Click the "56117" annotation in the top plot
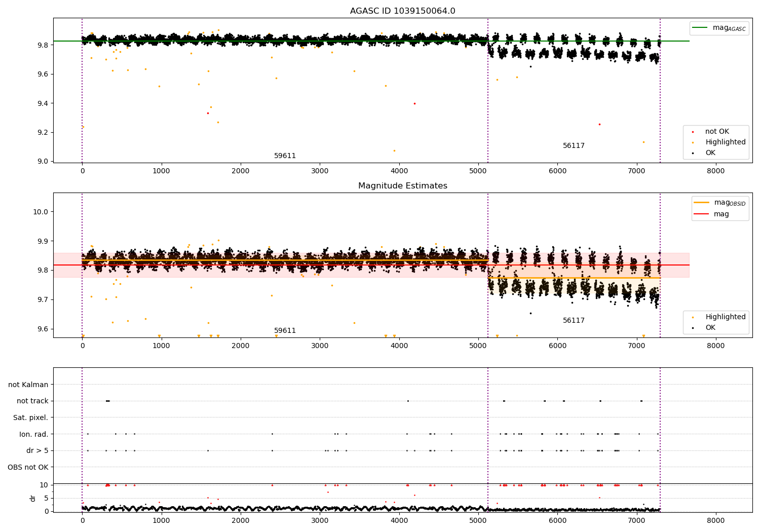This screenshot has height=532, width=760. 574,146
